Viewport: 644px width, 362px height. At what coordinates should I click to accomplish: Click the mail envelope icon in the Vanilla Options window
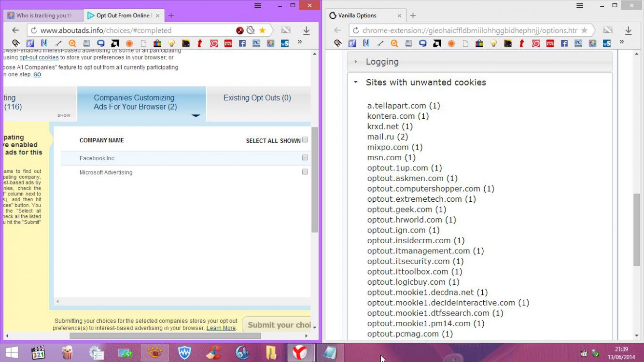(x=608, y=30)
